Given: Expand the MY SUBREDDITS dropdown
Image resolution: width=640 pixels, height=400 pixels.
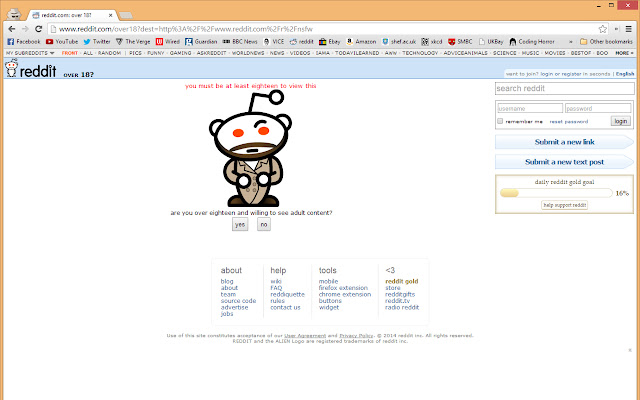Looking at the screenshot, I should click(x=31, y=52).
